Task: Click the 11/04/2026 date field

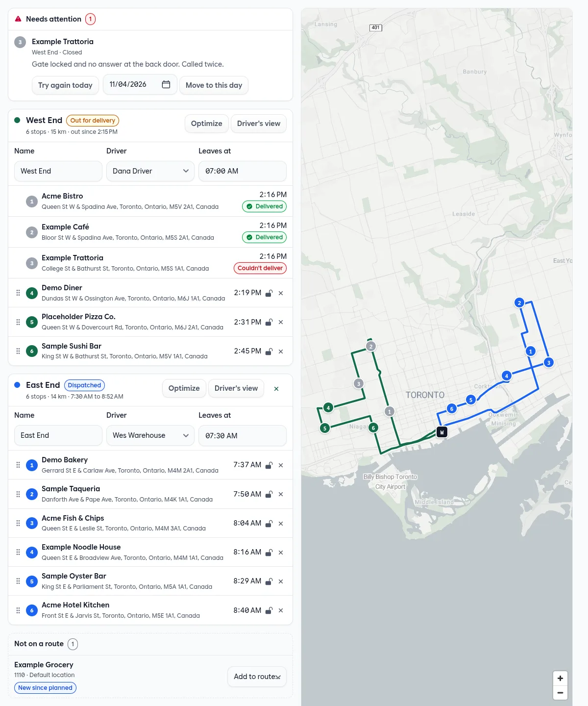Action: pos(140,84)
